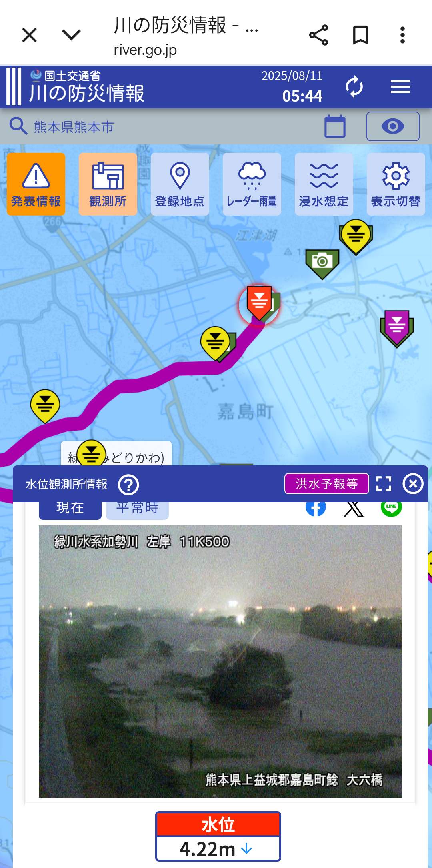This screenshot has height=868, width=432.
Task: Open 表示切替 display settings
Action: click(x=396, y=184)
